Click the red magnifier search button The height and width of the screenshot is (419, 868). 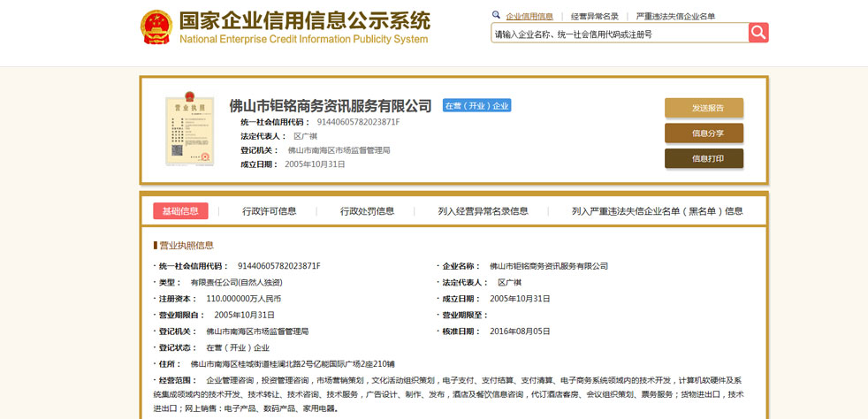[758, 33]
